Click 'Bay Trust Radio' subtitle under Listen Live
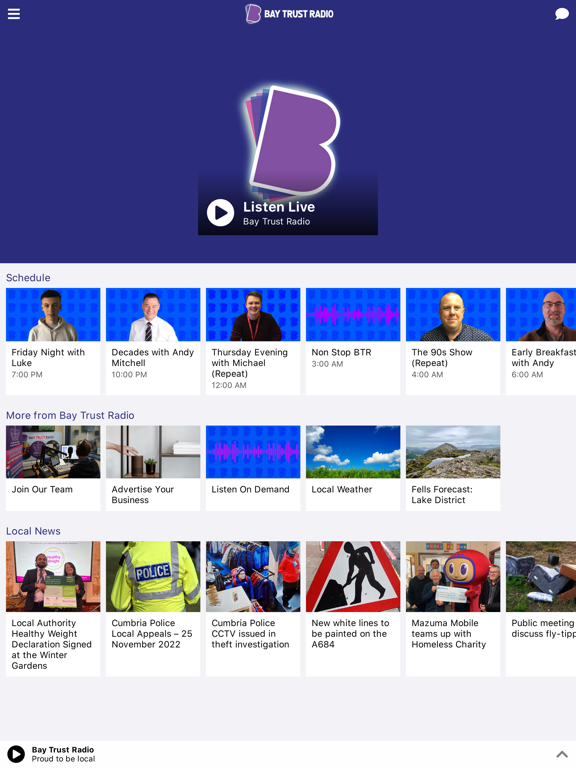576x768 pixels. 276,221
